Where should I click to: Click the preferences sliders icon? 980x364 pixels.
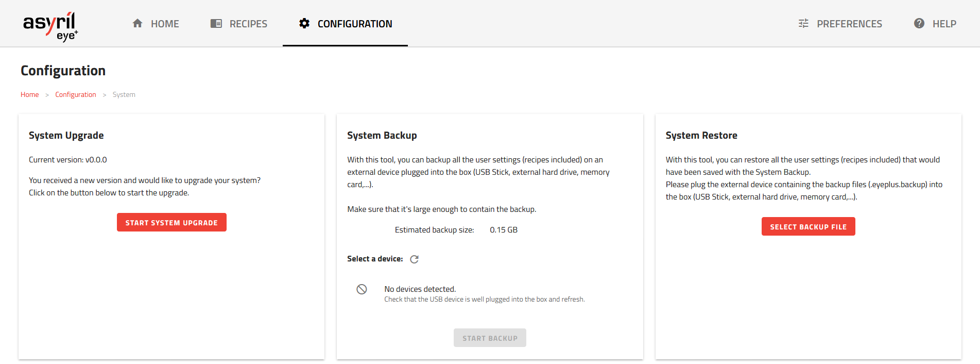click(803, 23)
